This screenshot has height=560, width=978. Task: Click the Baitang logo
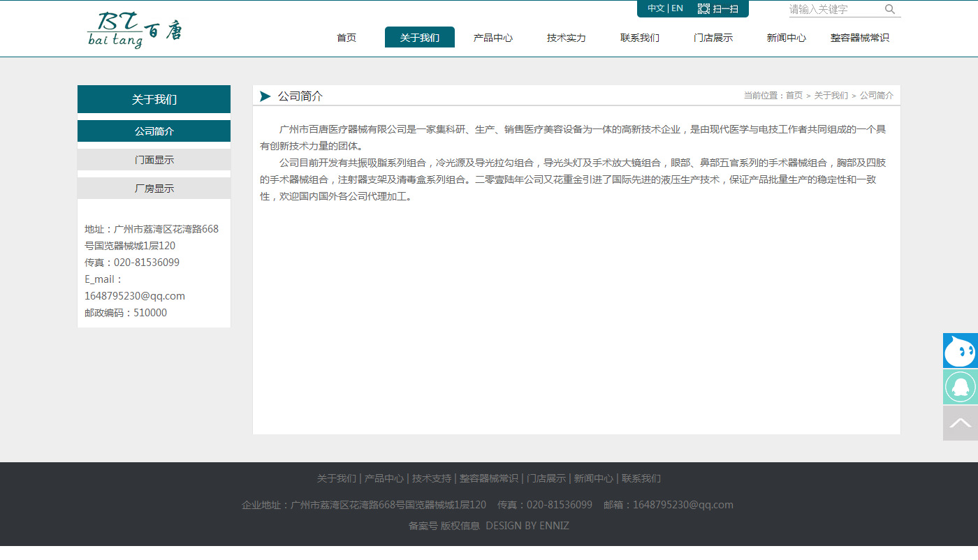(x=135, y=31)
